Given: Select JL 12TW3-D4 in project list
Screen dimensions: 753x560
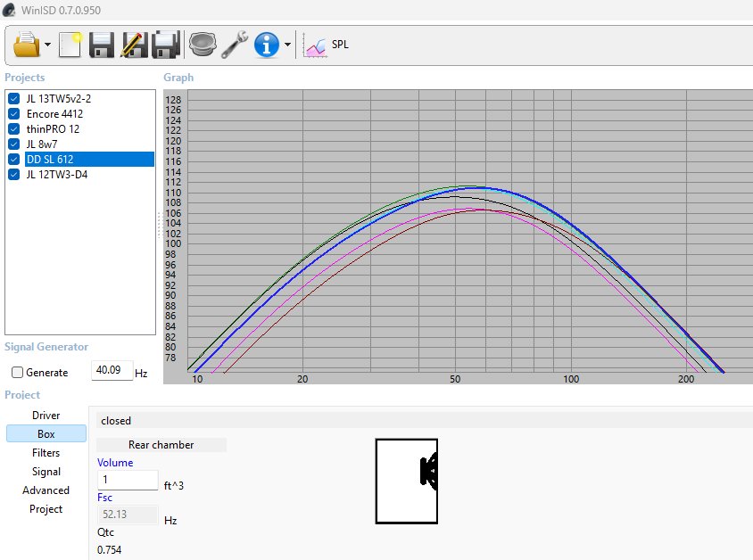Looking at the screenshot, I should coord(57,175).
